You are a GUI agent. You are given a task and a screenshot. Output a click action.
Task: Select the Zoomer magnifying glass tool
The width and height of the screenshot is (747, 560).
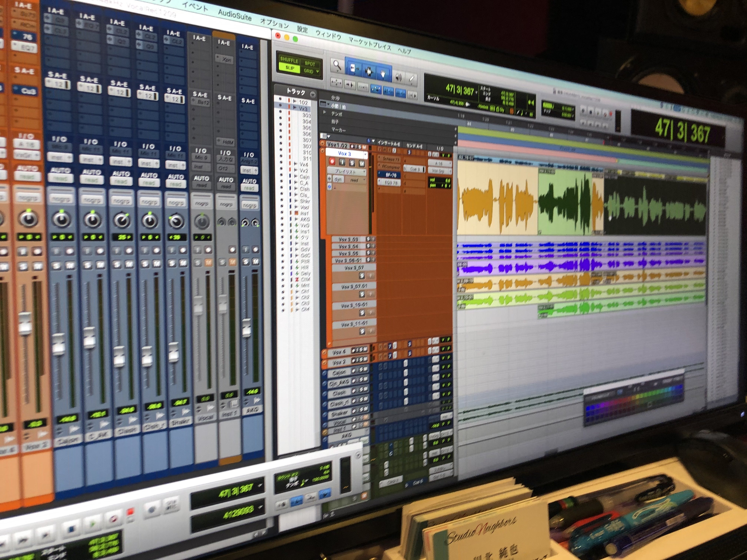(x=337, y=66)
